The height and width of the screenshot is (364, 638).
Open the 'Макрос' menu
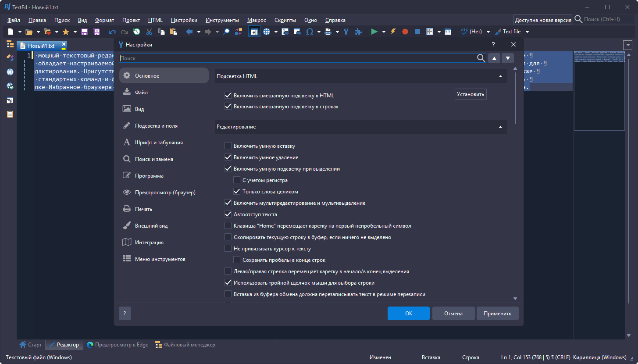click(257, 20)
